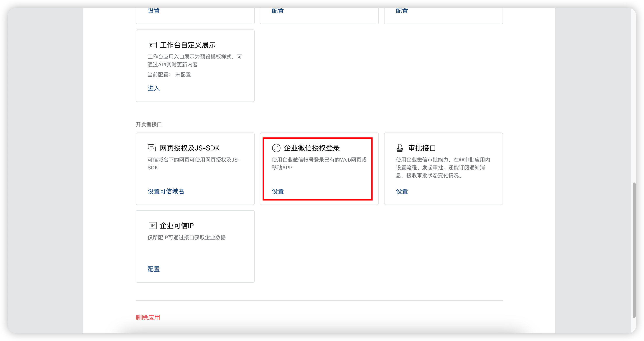This screenshot has width=644, height=341.
Task: Open 进入 link under 工作台自定义展示
Action: click(153, 88)
